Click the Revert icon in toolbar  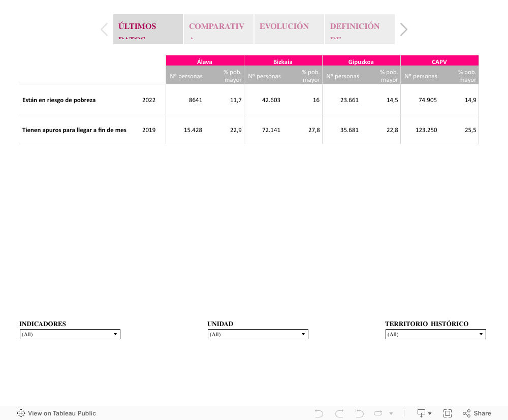pos(360,413)
